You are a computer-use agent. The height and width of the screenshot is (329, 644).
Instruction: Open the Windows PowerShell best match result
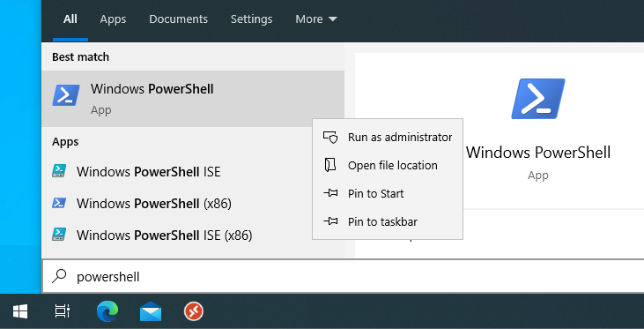(193, 99)
